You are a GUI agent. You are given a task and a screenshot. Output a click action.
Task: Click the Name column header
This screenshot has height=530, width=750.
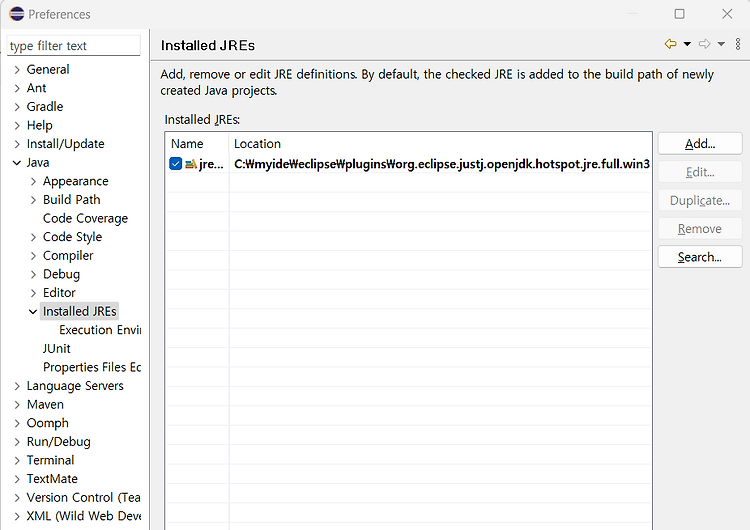[x=197, y=144]
